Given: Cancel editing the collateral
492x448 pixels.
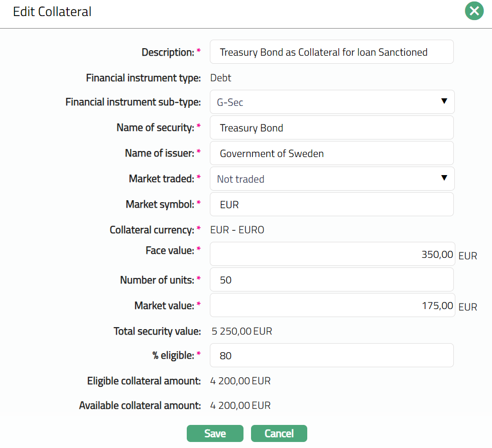Looking at the screenshot, I should [279, 433].
